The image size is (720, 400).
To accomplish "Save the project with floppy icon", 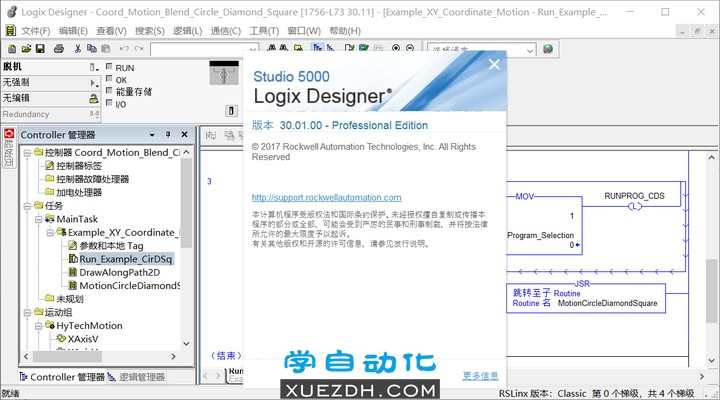I will point(40,48).
